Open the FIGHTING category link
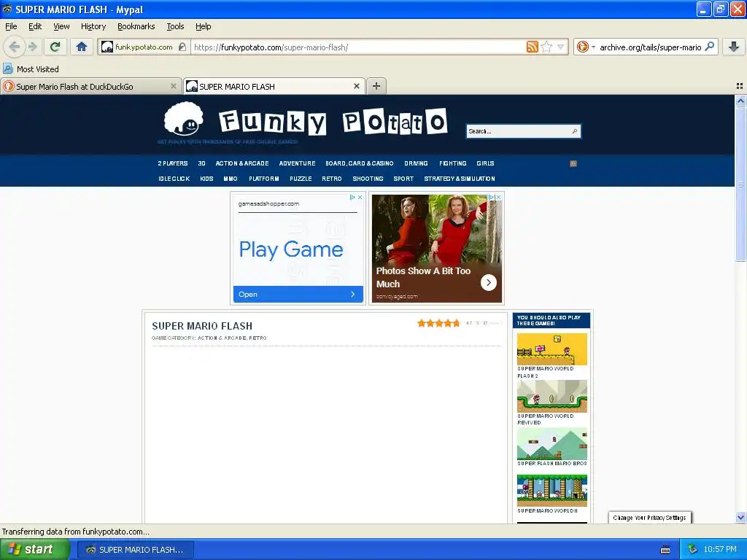This screenshot has height=560, width=747. point(452,163)
